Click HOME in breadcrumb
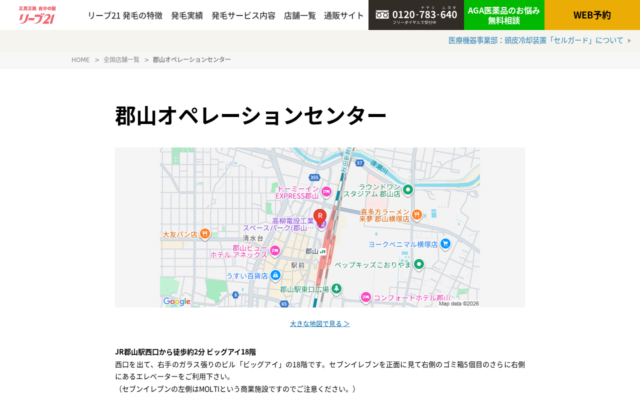Viewport: 640px width, 400px height. [x=81, y=60]
